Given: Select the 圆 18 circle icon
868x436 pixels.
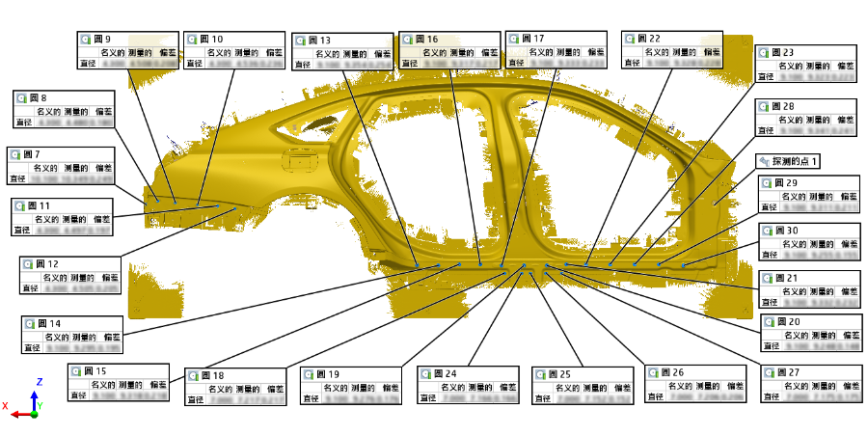Looking at the screenshot, I should point(193,375).
